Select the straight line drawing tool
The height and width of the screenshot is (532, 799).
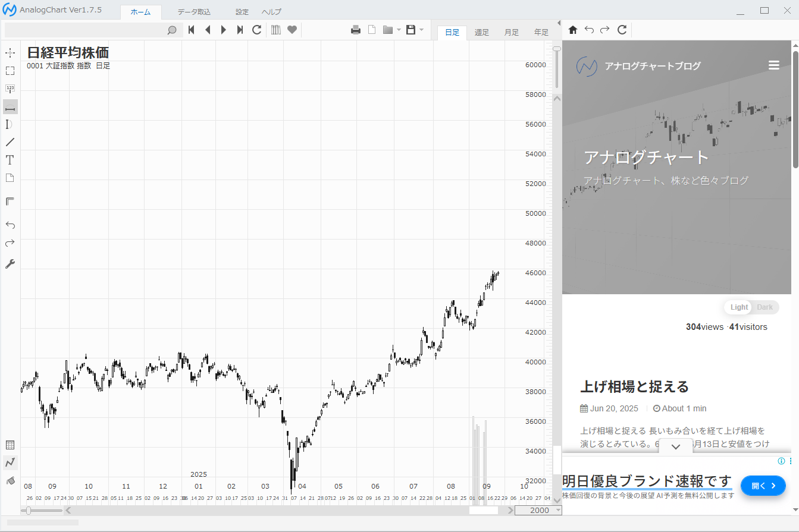click(x=10, y=142)
